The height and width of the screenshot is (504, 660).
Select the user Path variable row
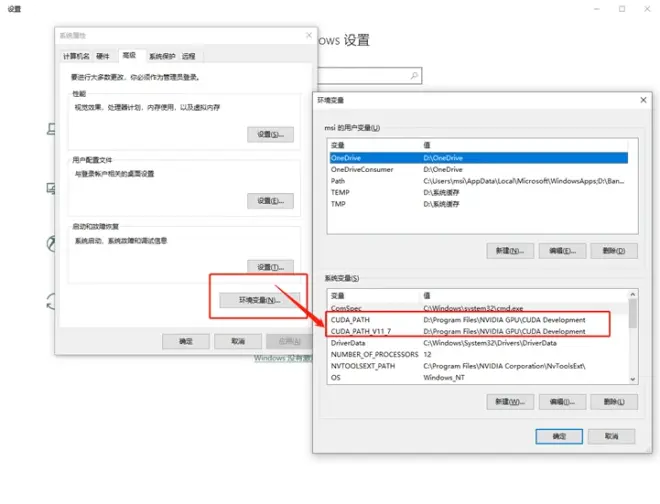tap(479, 181)
